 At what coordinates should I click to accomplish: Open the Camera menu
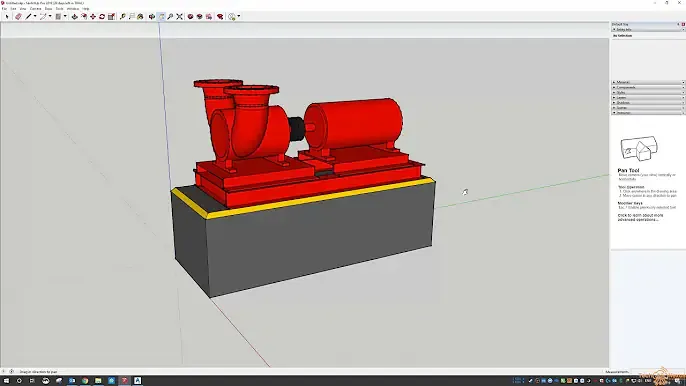coord(35,9)
